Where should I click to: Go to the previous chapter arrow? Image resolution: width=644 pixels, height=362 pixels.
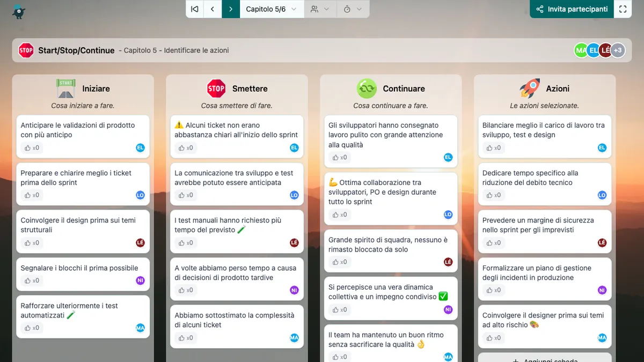pos(213,9)
